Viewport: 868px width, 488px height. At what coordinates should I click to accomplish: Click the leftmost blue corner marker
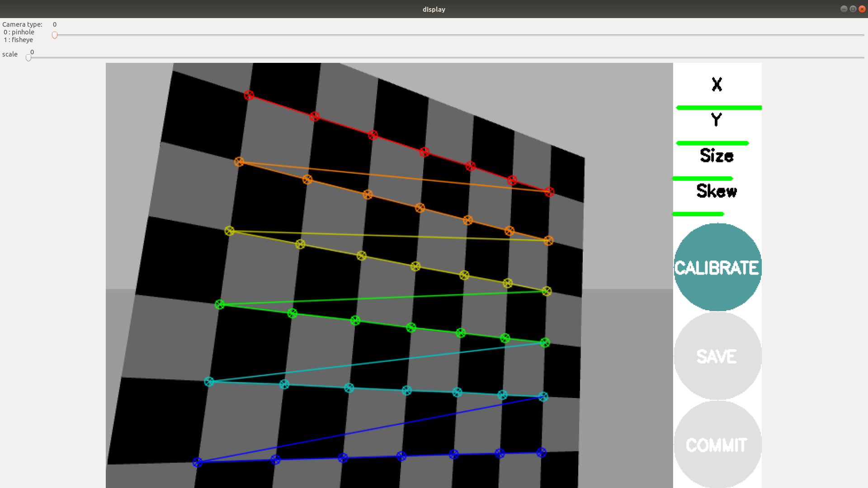pyautogui.click(x=197, y=462)
